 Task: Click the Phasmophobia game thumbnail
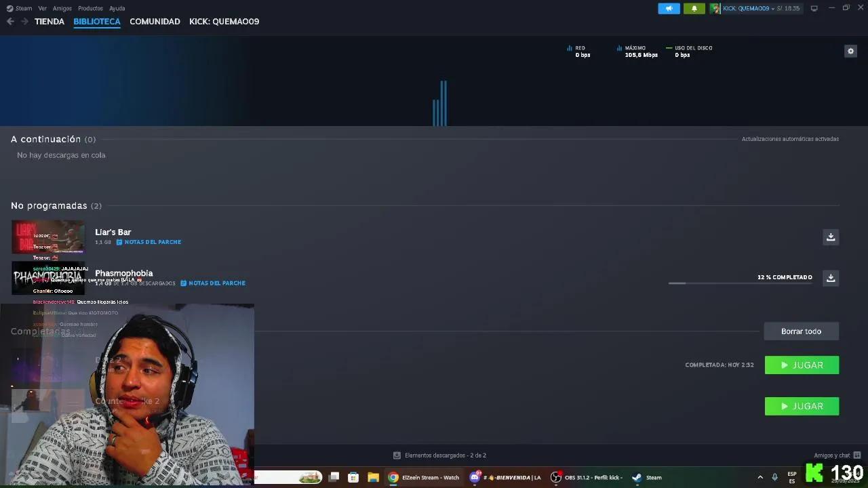[48, 278]
